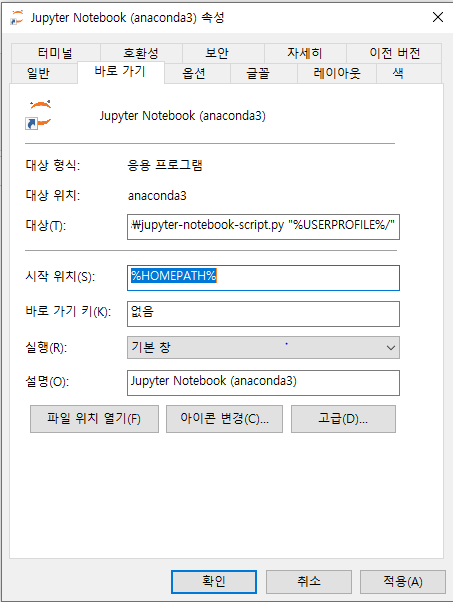Click the 대상 형식: label
Viewport: 453px width, 602px height.
pyautogui.click(x=53, y=165)
